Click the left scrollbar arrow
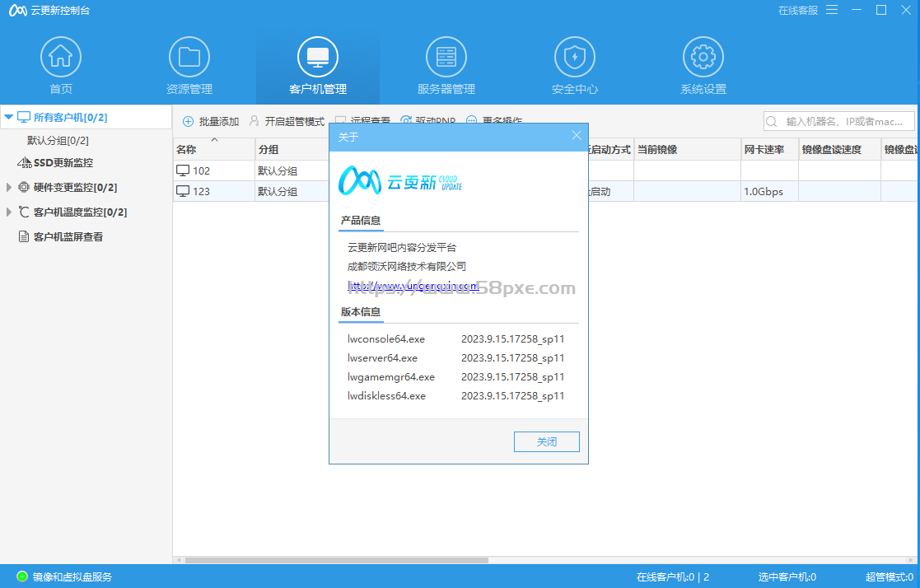This screenshot has height=588, width=920. pos(179,561)
